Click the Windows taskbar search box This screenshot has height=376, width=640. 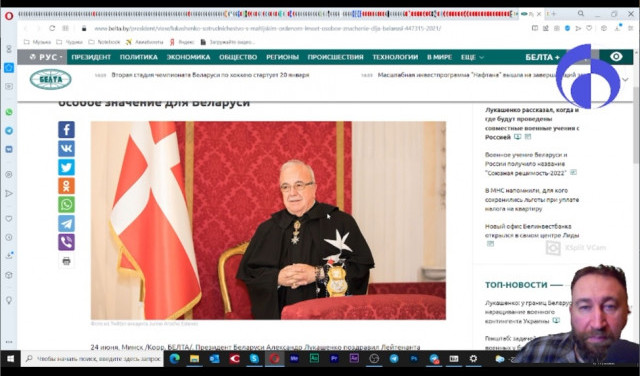pyautogui.click(x=93, y=359)
